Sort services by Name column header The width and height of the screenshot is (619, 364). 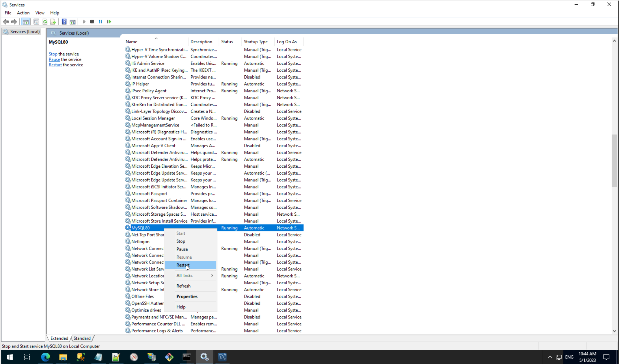coord(131,42)
